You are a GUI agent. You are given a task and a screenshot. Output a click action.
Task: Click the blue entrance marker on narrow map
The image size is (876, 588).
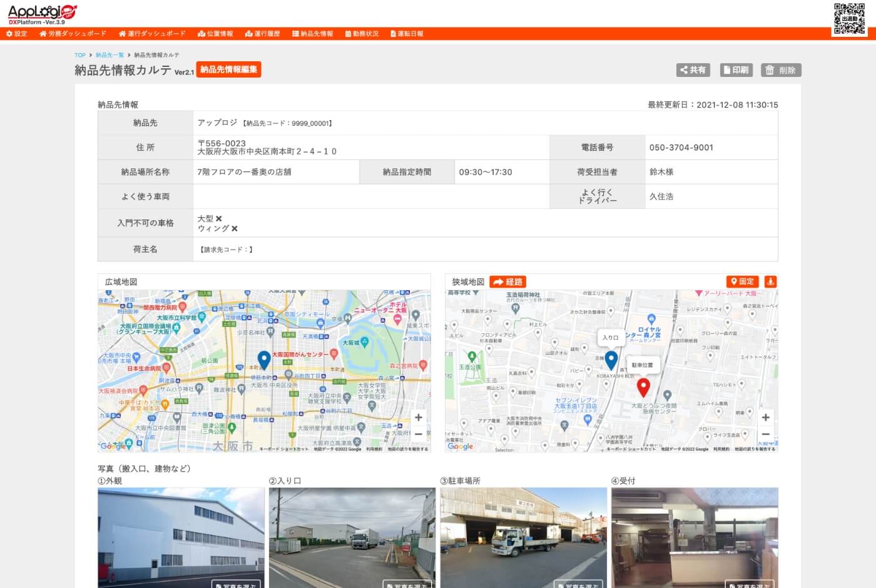[x=611, y=360]
